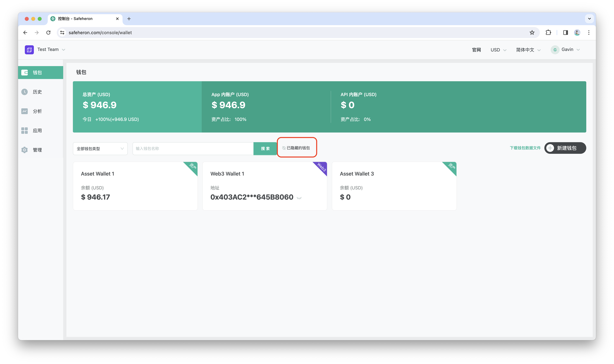Select the 钱包 wallet sidebar tab
Image resolution: width=614 pixels, height=364 pixels.
coord(40,73)
